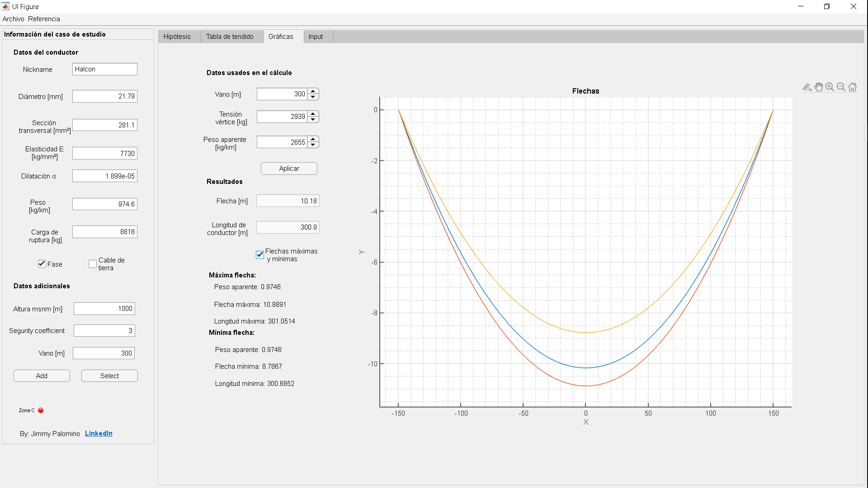This screenshot has height=488, width=868.
Task: Click the Flecha [m] result field
Action: click(x=288, y=201)
